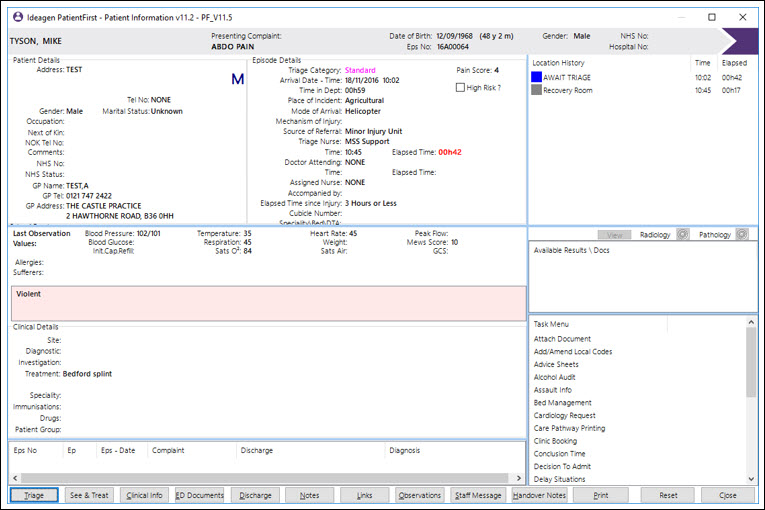Screen dimensions: 765x510
Task: Click the blue M gender marker
Action: click(238, 79)
